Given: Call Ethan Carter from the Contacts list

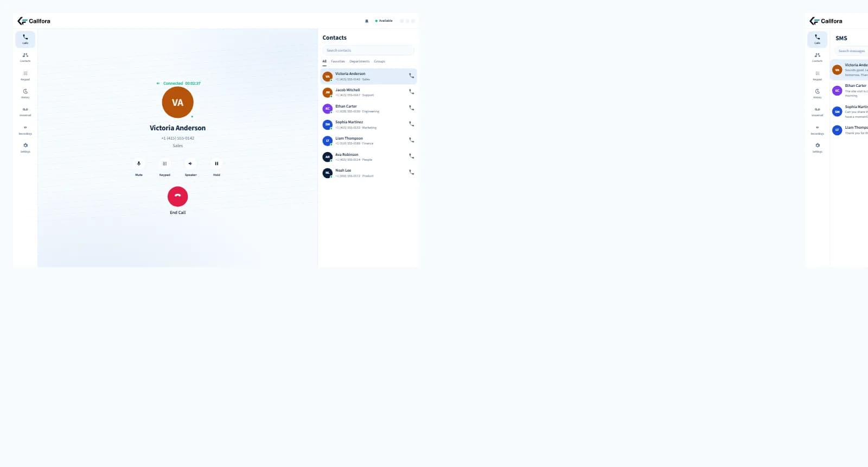Looking at the screenshot, I should click(x=411, y=108).
